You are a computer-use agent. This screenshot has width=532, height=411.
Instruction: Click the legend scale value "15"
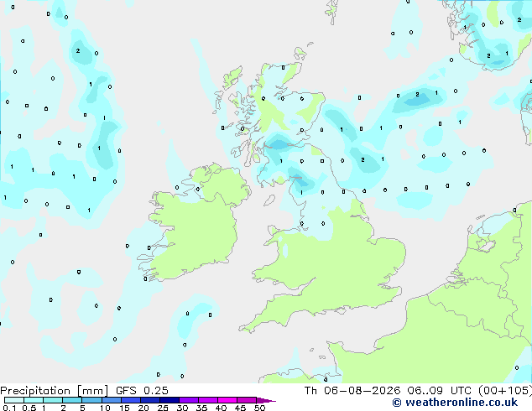[x=124, y=408]
